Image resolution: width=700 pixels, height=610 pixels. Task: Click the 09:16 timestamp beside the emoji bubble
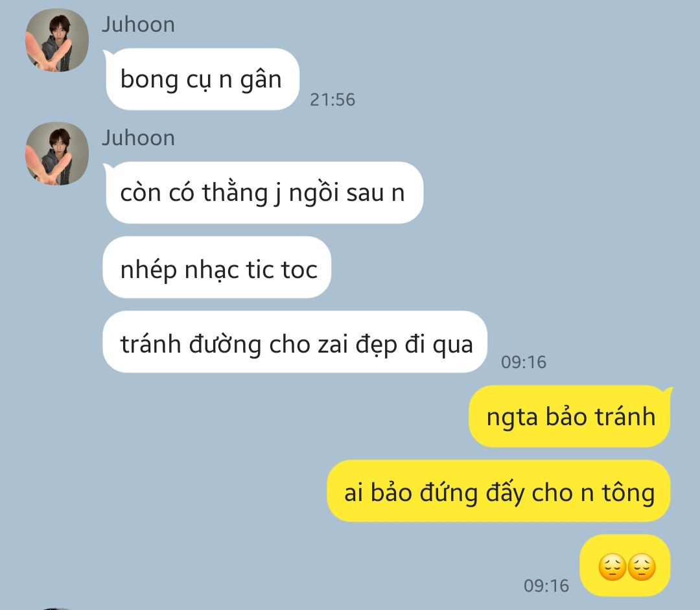pyautogui.click(x=546, y=586)
